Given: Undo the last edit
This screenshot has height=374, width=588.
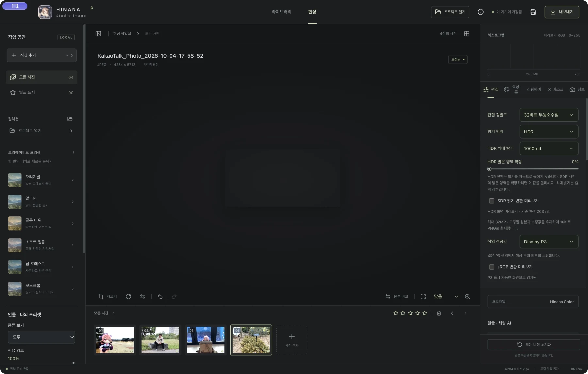Looking at the screenshot, I should pyautogui.click(x=160, y=296).
